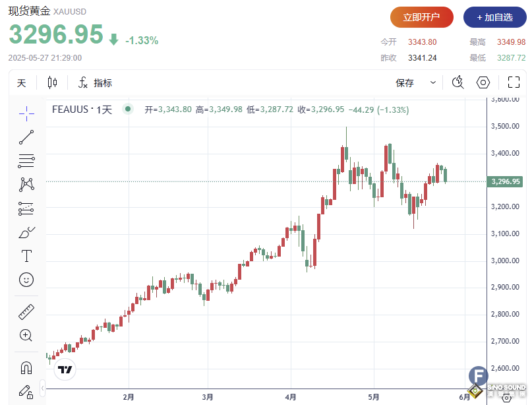Open the 指标 indicators menu

tap(95, 82)
